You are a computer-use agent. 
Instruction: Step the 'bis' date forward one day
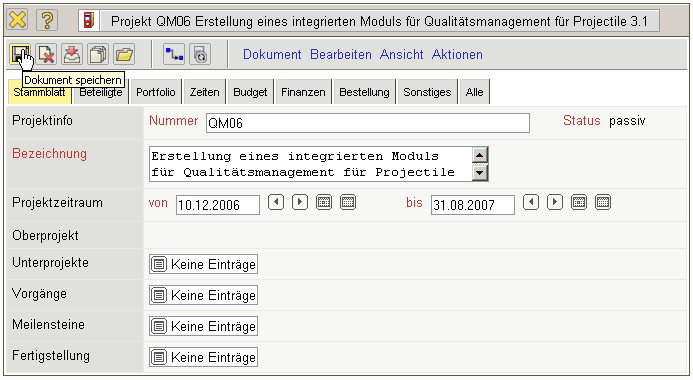point(555,203)
